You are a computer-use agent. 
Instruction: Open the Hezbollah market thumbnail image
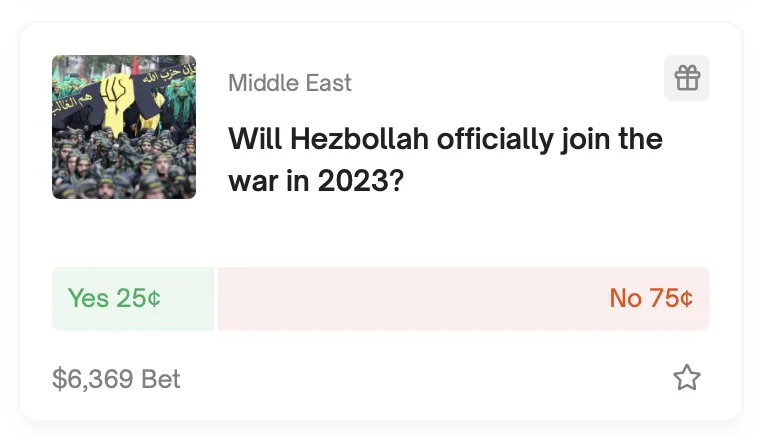coord(124,127)
